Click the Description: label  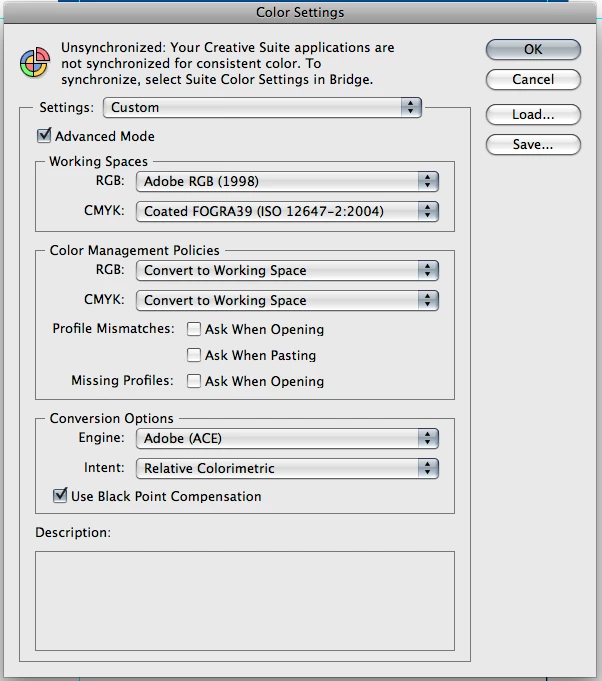point(73,532)
